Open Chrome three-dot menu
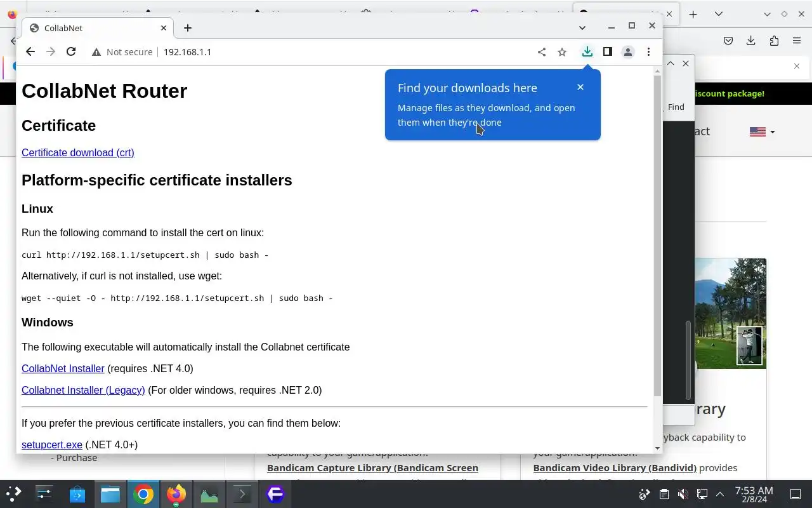 point(648,52)
